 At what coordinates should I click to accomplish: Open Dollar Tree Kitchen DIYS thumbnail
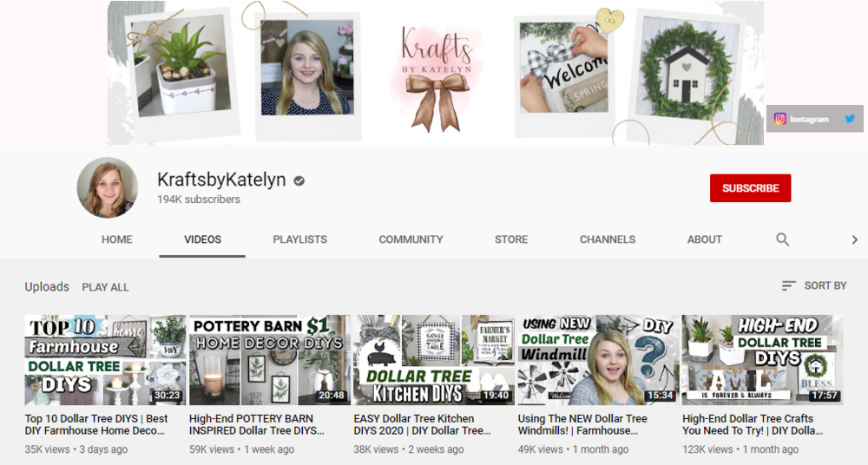click(434, 360)
